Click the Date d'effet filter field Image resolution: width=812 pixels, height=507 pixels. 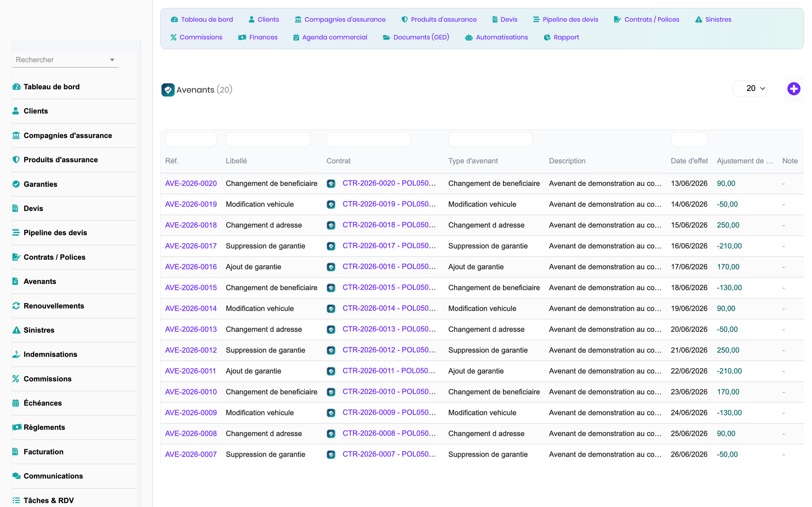689,139
